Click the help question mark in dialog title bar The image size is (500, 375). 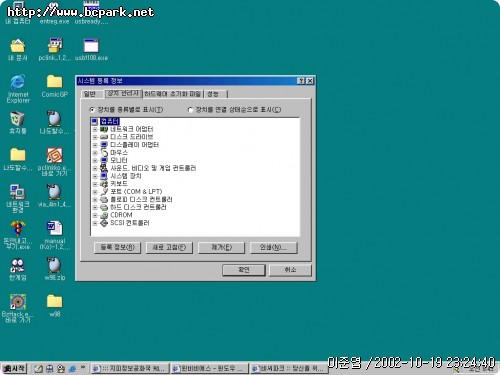tap(301, 81)
